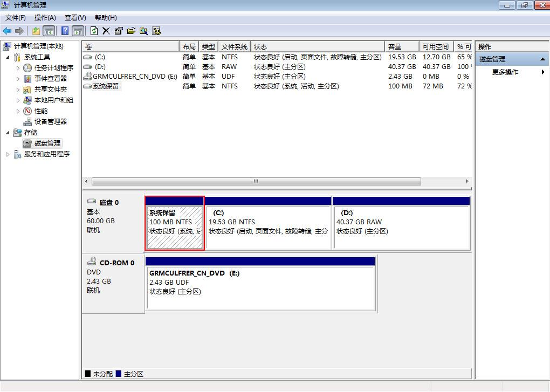Click the disk settings icon at toolbar end
550x392 pixels.
[156, 31]
